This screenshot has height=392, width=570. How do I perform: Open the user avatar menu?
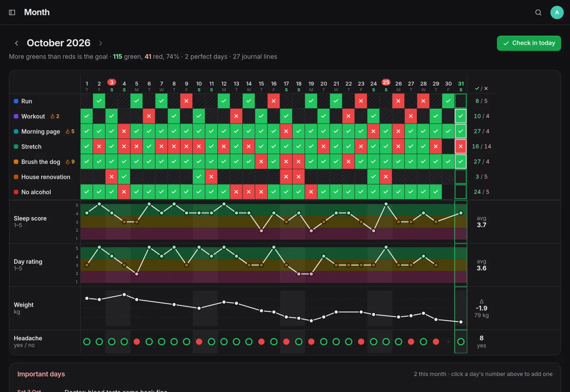coord(557,12)
